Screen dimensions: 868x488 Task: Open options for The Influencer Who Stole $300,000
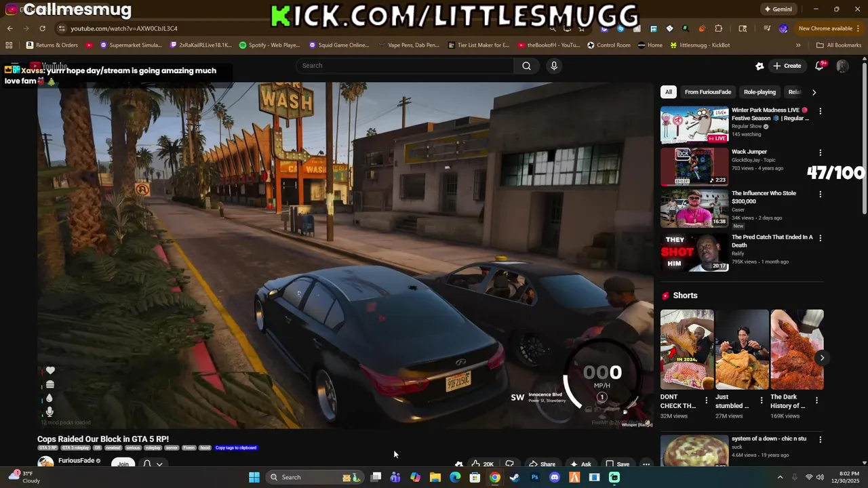pyautogui.click(x=820, y=195)
